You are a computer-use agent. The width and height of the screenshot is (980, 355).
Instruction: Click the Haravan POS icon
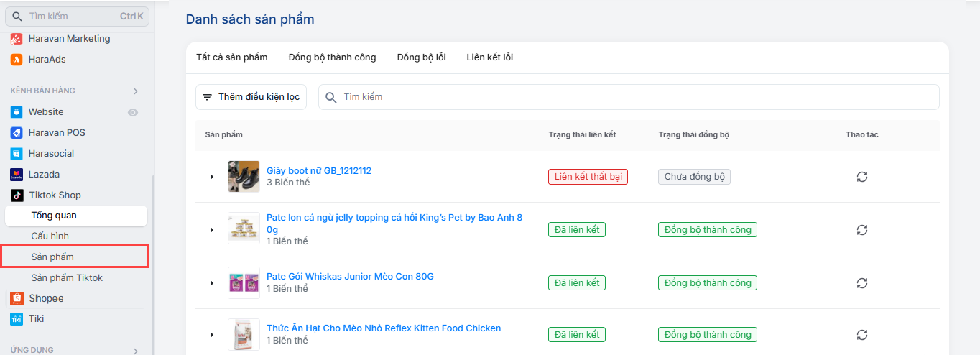click(x=17, y=132)
